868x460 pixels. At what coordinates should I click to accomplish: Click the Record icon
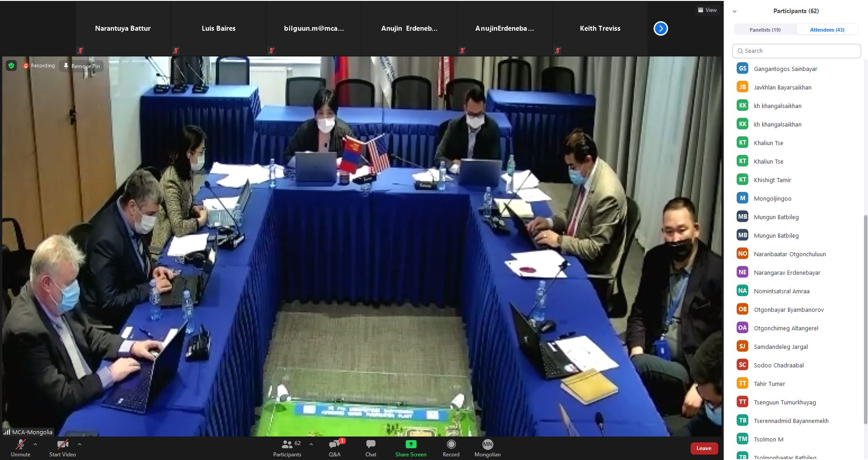coord(451,445)
